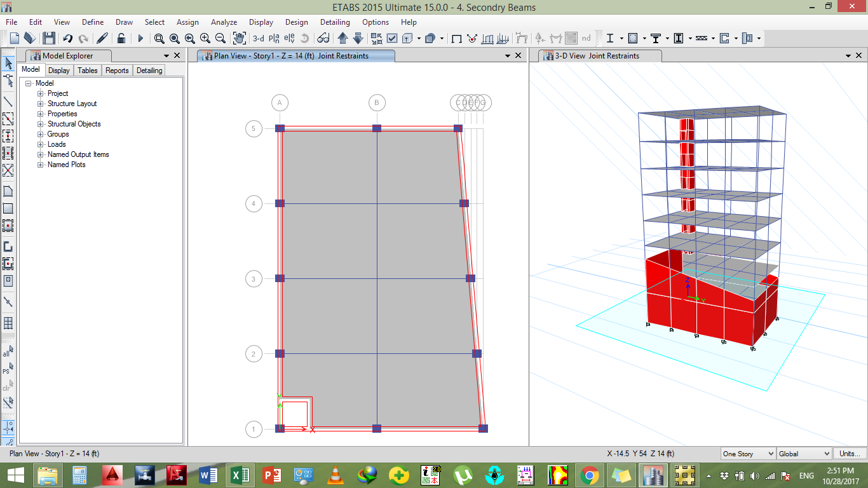Viewport: 868px width, 488px height.
Task: Click Restore Previous Zoom icon
Action: pos(189,38)
